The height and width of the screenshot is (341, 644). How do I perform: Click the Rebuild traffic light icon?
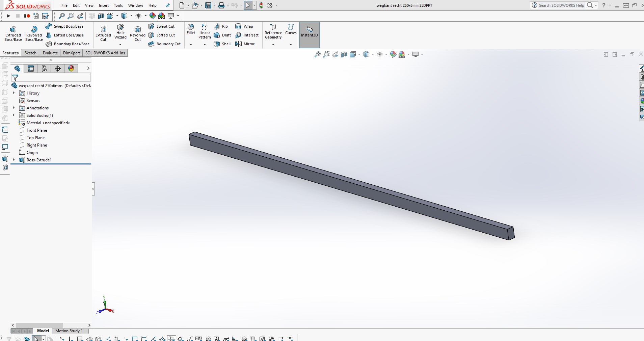click(261, 5)
